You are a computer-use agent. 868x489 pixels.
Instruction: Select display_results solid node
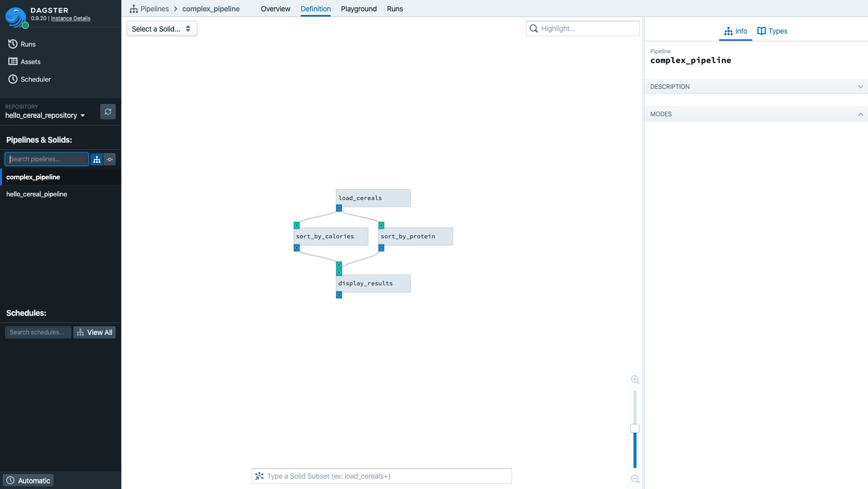pyautogui.click(x=373, y=283)
